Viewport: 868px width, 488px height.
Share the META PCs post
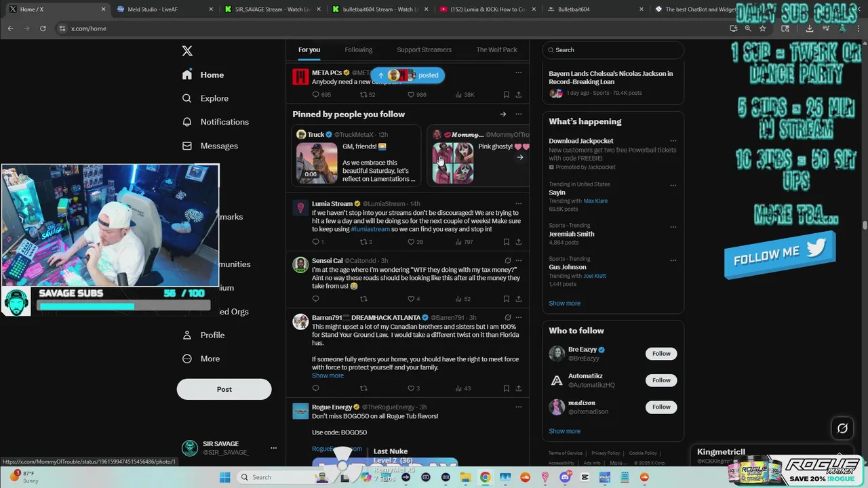coord(519,95)
